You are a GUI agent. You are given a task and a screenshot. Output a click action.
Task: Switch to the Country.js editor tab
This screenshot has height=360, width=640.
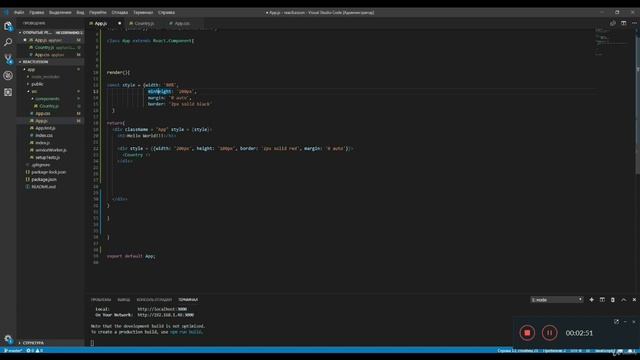[144, 23]
